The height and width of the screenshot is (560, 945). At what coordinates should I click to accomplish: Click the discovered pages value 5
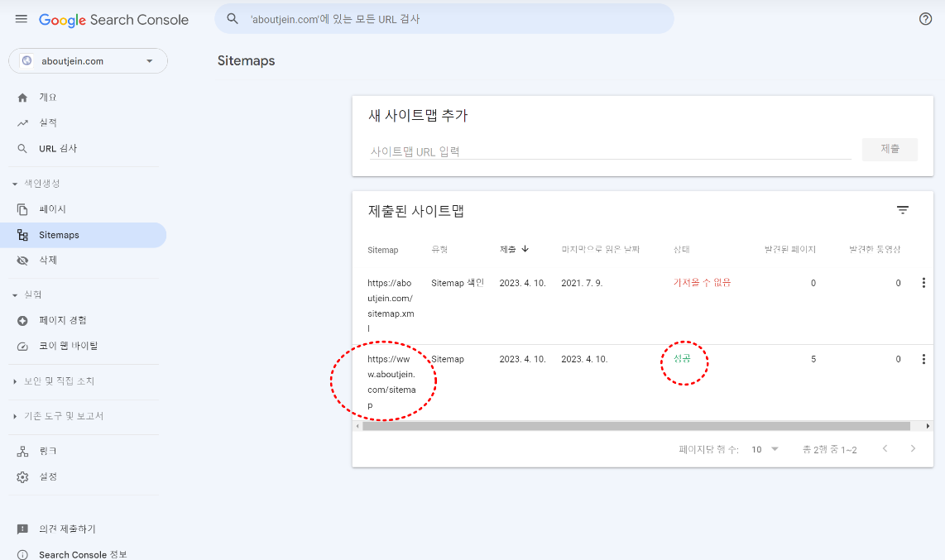coord(813,360)
